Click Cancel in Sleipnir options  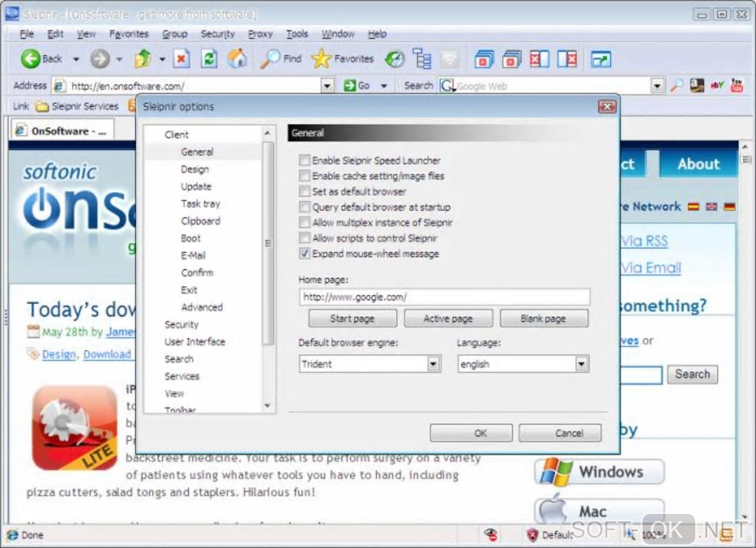(560, 433)
